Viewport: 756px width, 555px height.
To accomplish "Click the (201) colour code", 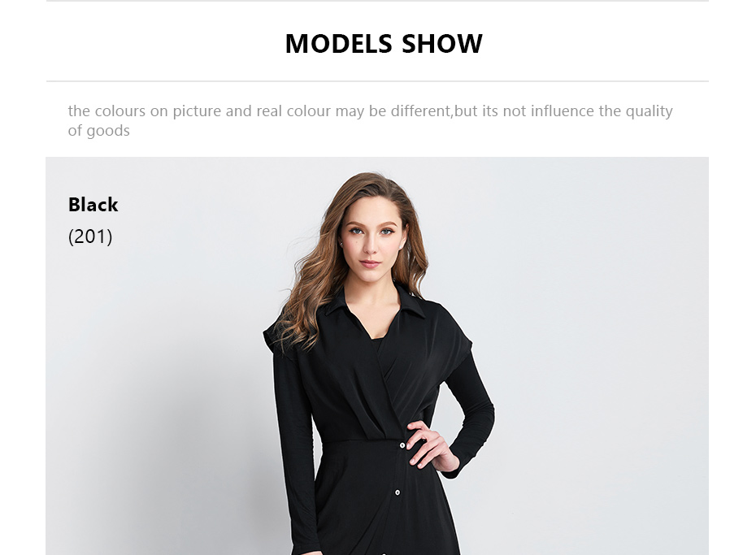I will (x=90, y=236).
